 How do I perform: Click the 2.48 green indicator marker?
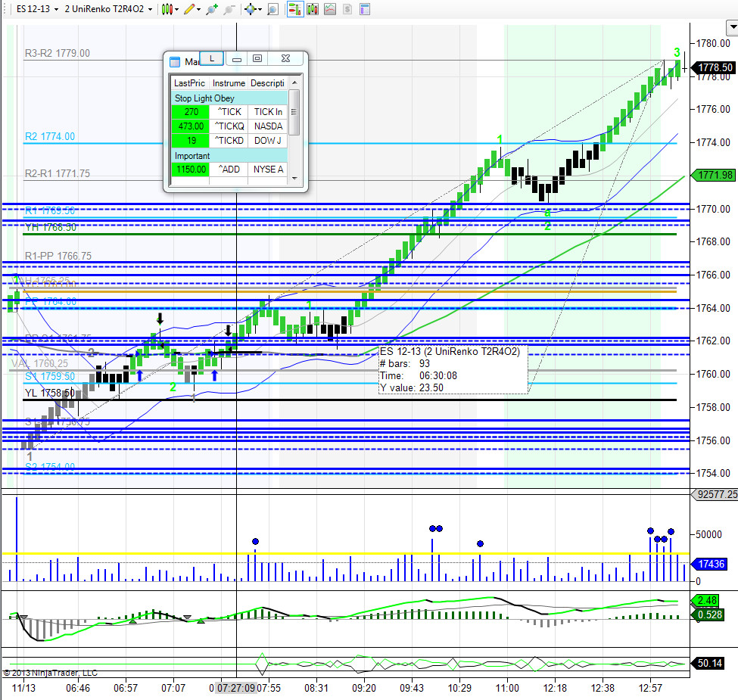[706, 600]
